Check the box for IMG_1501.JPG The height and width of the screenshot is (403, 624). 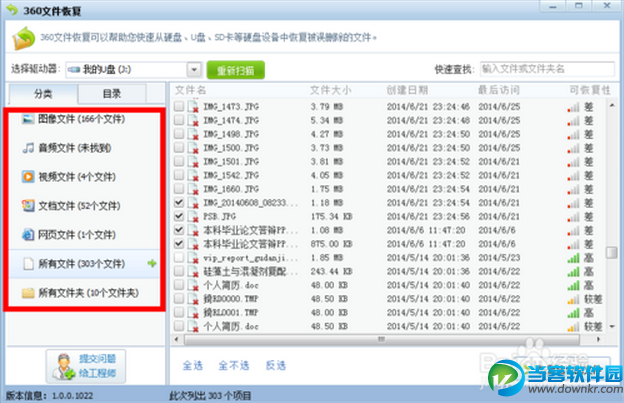coord(179,161)
